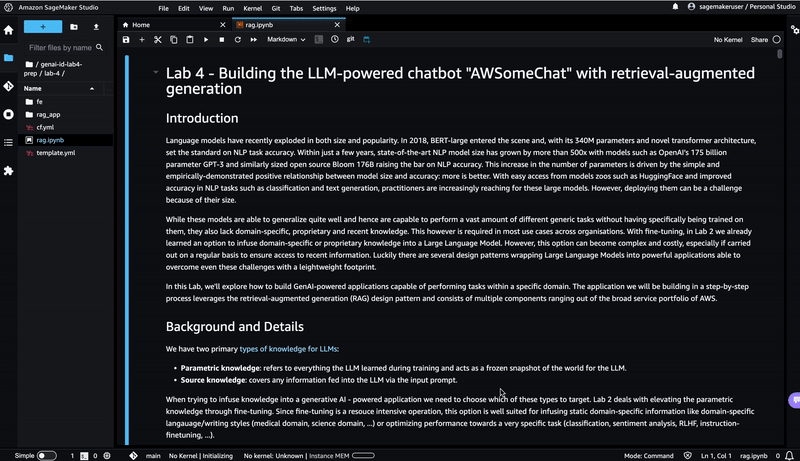
Task: Toggle the Simple interface mode switch
Action: 46,455
